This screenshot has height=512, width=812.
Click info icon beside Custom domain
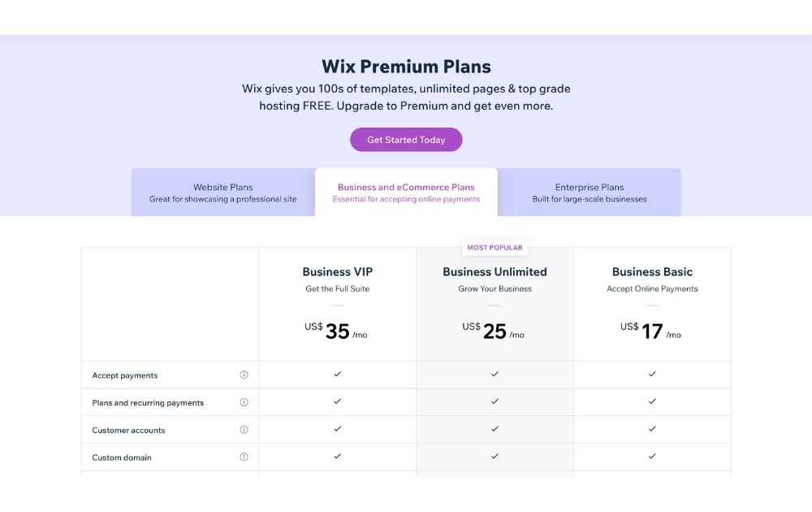click(x=244, y=457)
